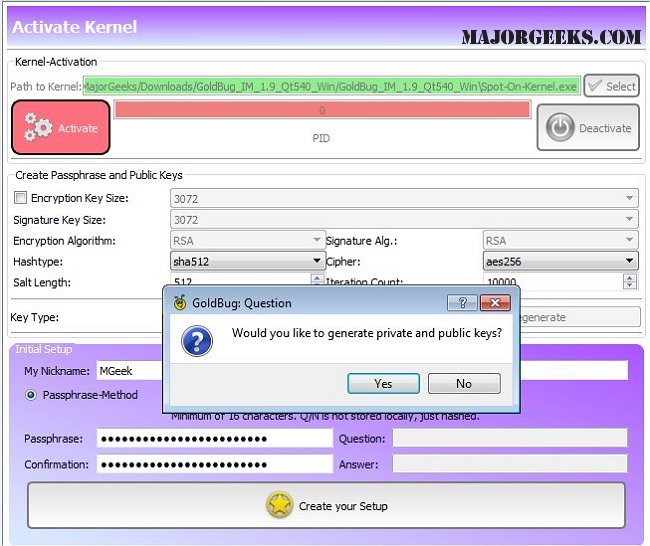Click the 'Encryption Algorithm:' label

[64, 241]
